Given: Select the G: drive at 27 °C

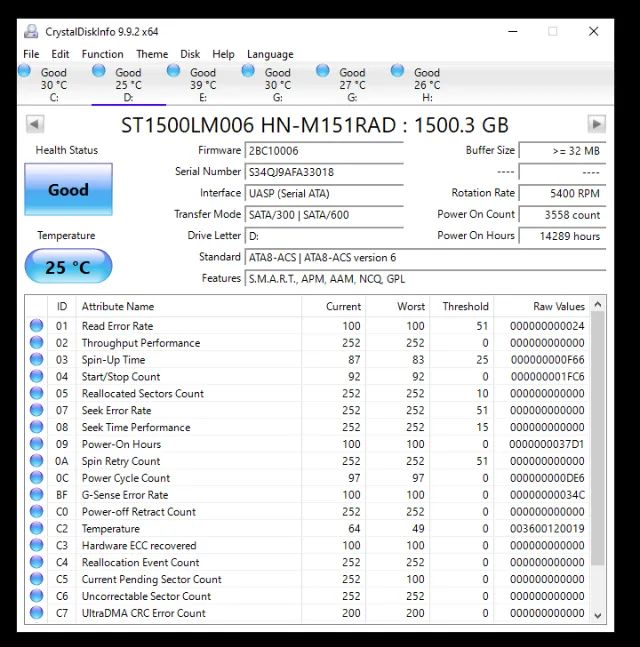Looking at the screenshot, I should click(352, 85).
